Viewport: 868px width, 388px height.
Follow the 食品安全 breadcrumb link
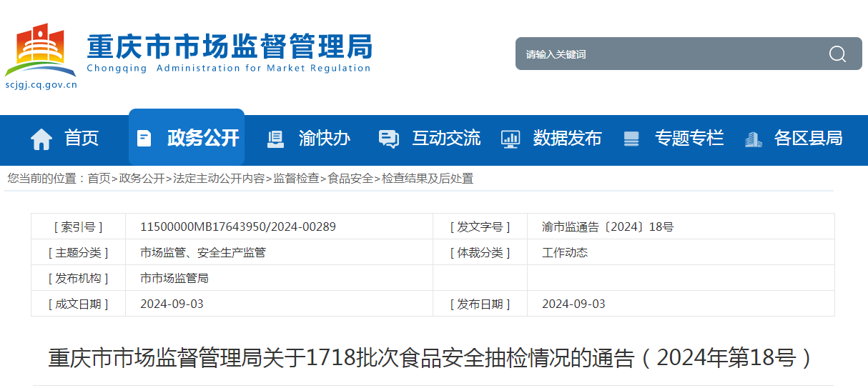coord(350,179)
